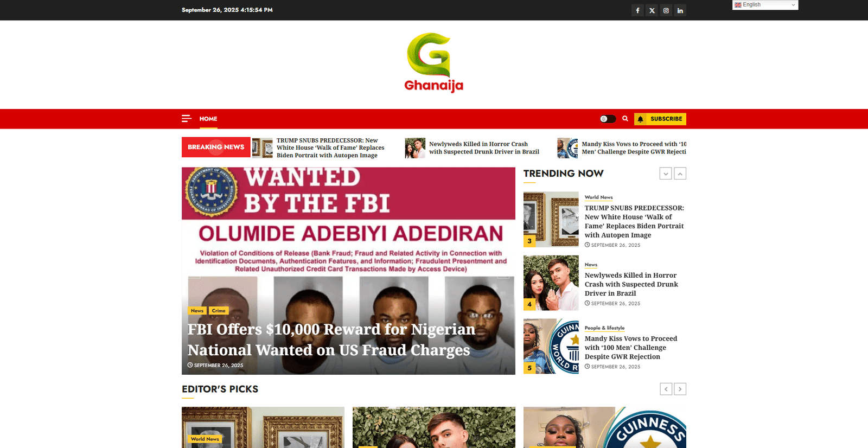Click the search magnifier icon
Viewport: 868px width, 448px height.
pos(625,118)
